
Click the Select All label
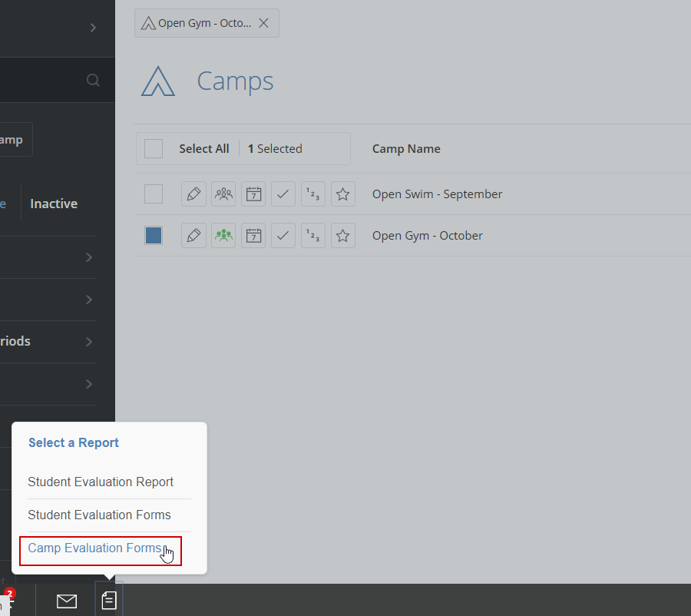click(204, 148)
